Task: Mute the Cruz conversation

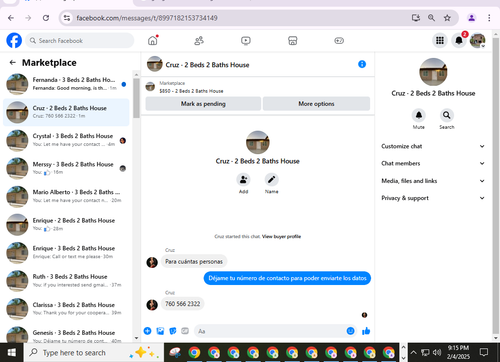Action: click(419, 115)
